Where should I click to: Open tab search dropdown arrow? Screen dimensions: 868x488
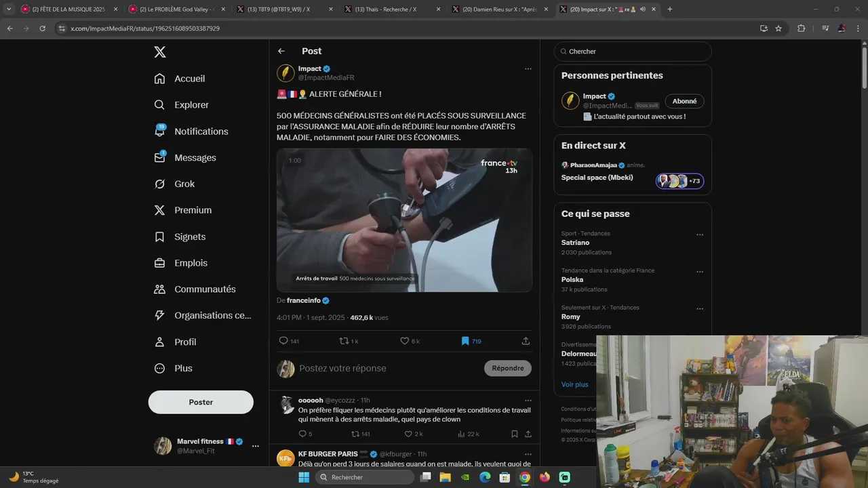click(8, 9)
